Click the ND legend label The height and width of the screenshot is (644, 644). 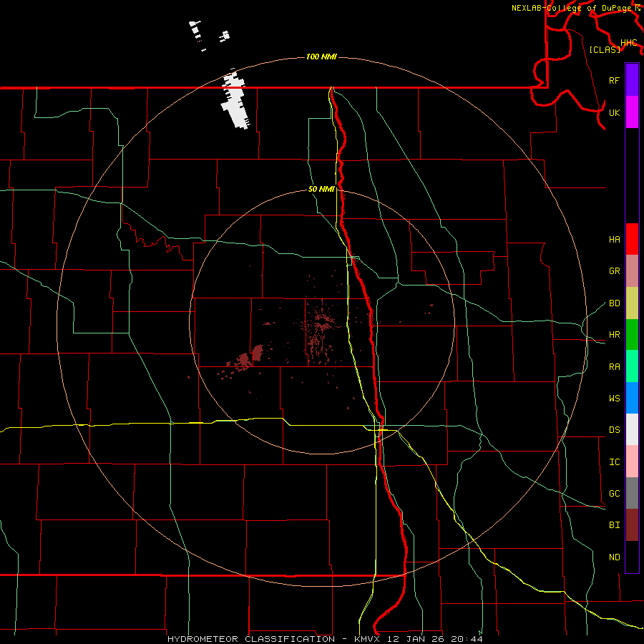pyautogui.click(x=614, y=557)
